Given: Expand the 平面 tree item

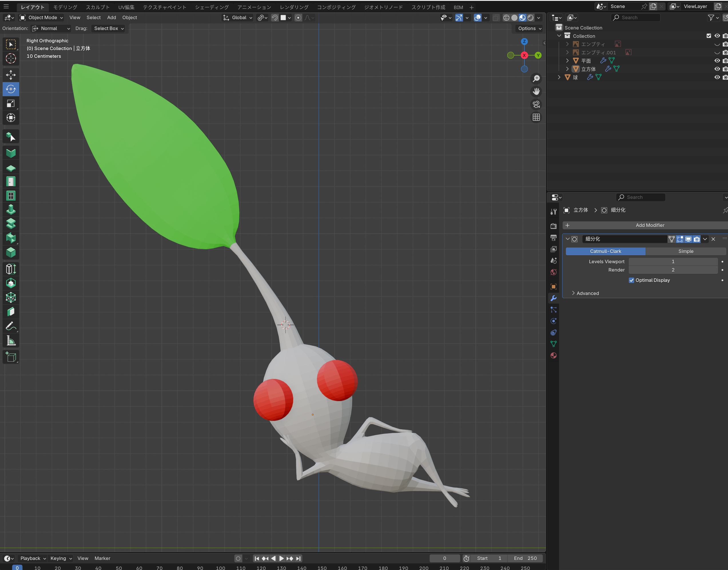Looking at the screenshot, I should pos(567,61).
